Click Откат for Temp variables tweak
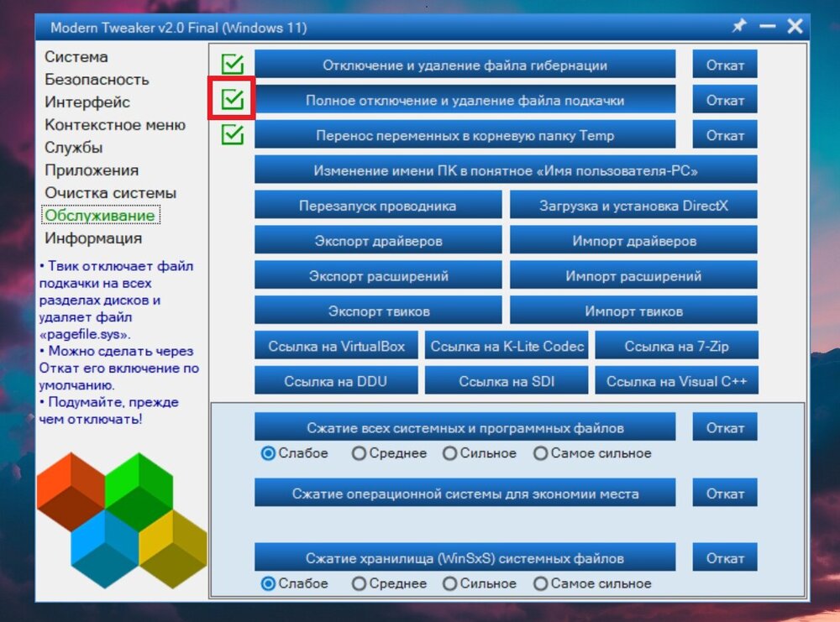Image resolution: width=840 pixels, height=622 pixels. click(x=725, y=134)
